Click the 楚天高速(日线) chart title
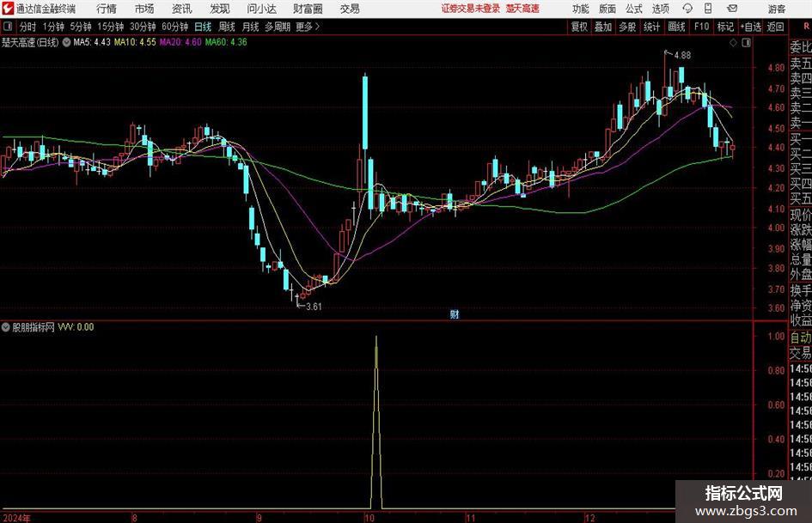 point(30,42)
